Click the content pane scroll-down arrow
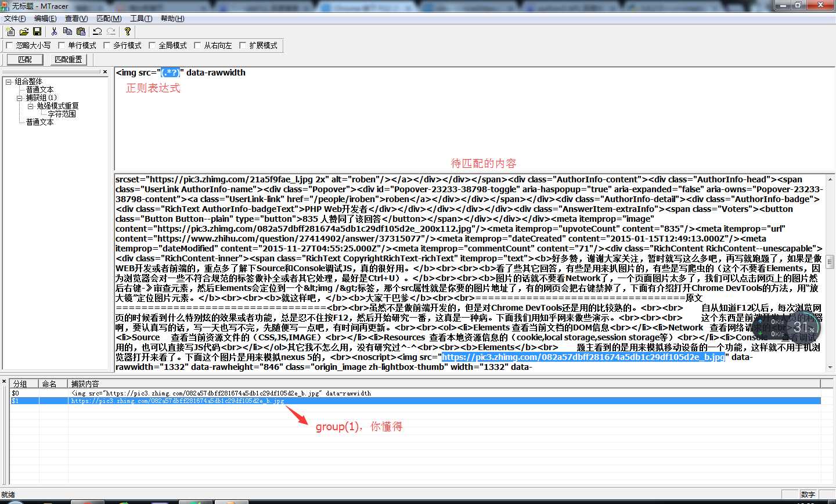Image resolution: width=836 pixels, height=504 pixels. click(830, 367)
